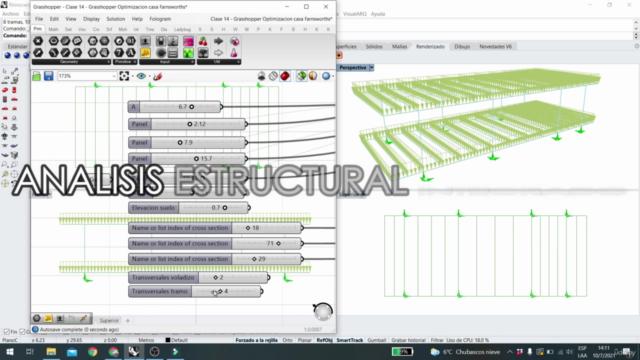Screen dimensions: 640x360
Task: Toggle Filtrar in status bar
Action: pos(437,340)
